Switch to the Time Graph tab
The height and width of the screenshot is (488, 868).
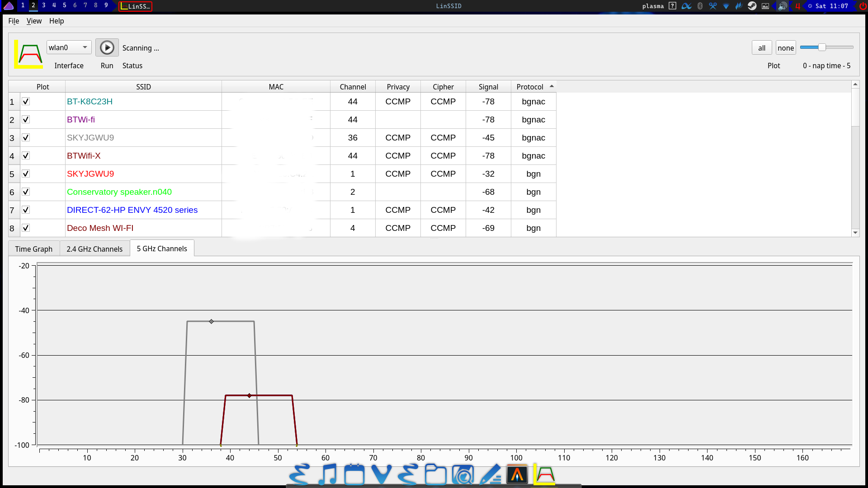click(x=34, y=248)
